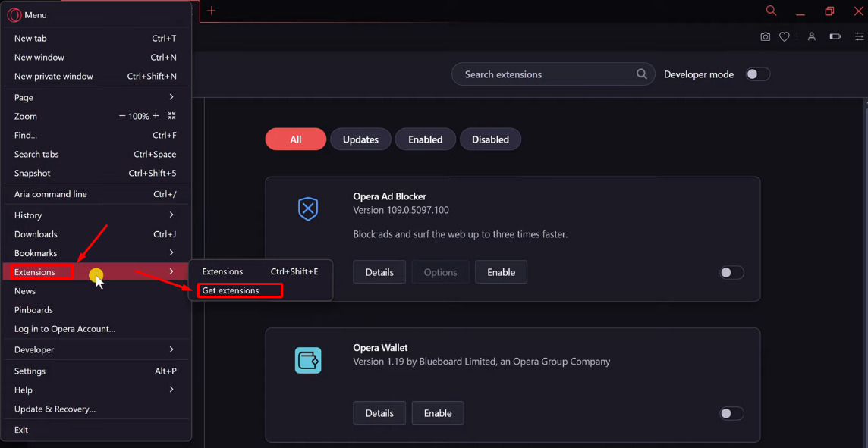The image size is (868, 448).
Task: Open Pinboards menu entry
Action: click(x=96, y=310)
